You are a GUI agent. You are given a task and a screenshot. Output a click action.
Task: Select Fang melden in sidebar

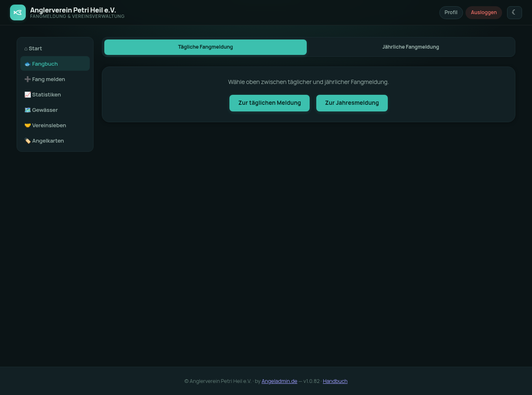point(55,79)
